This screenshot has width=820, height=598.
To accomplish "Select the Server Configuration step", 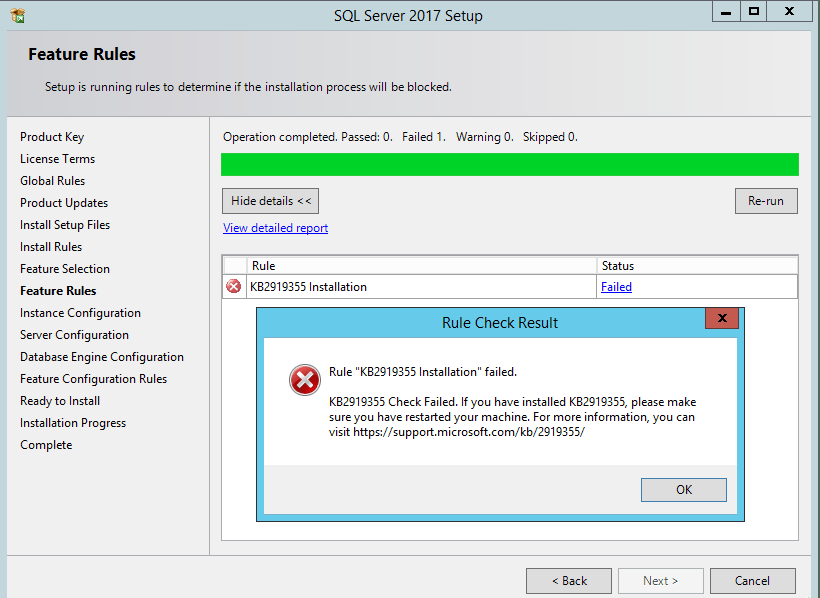I will tap(74, 335).
